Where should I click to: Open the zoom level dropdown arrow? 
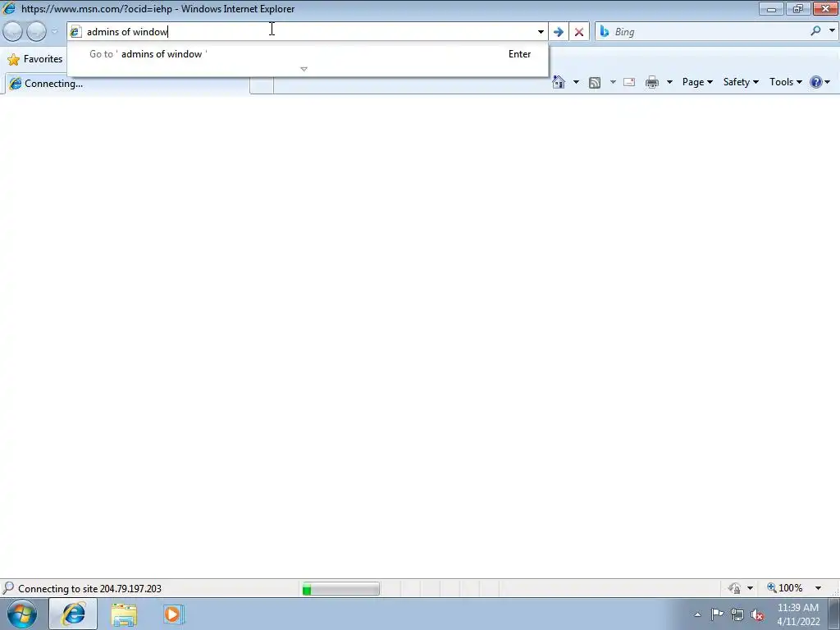click(x=818, y=588)
